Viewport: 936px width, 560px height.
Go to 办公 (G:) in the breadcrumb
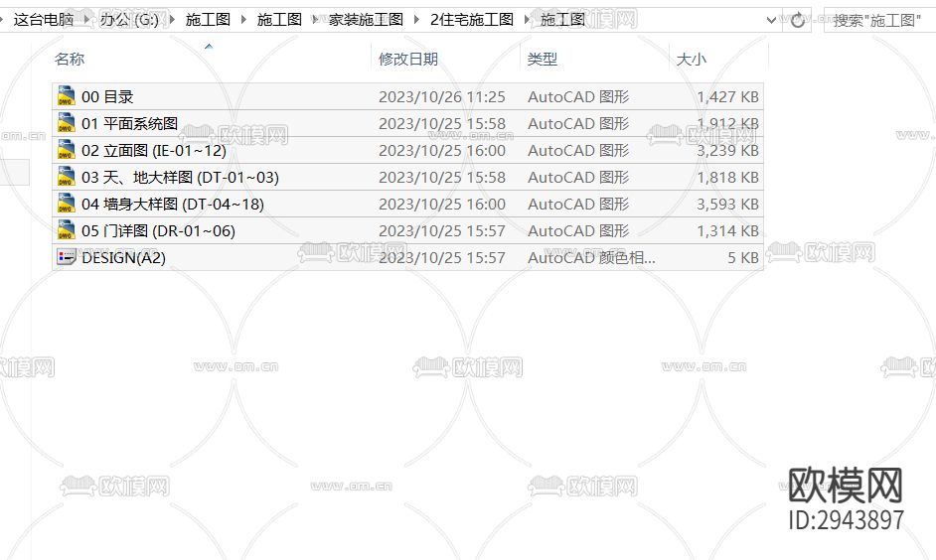pyautogui.click(x=129, y=20)
